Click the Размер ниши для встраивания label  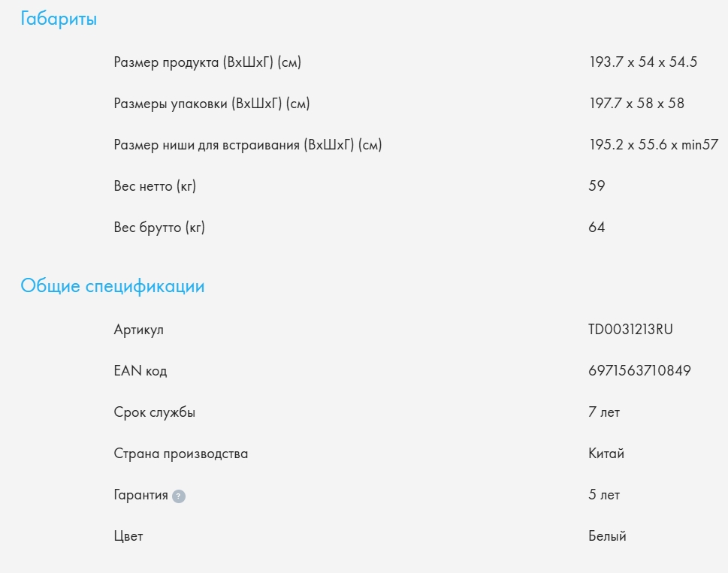tap(248, 145)
